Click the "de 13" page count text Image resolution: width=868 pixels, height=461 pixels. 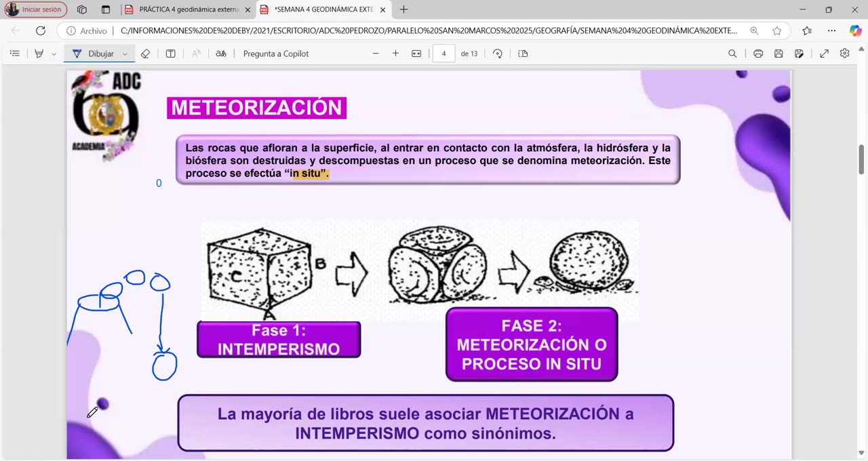tap(469, 54)
